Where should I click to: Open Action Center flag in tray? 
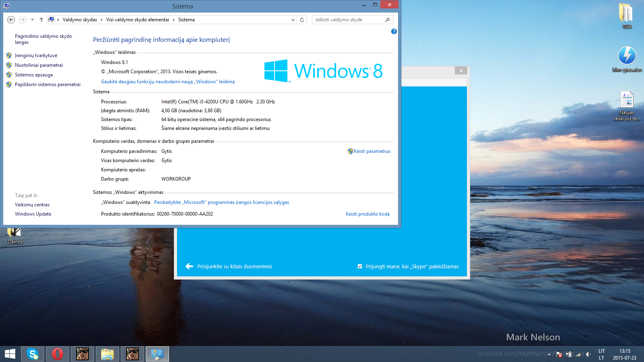point(559,354)
